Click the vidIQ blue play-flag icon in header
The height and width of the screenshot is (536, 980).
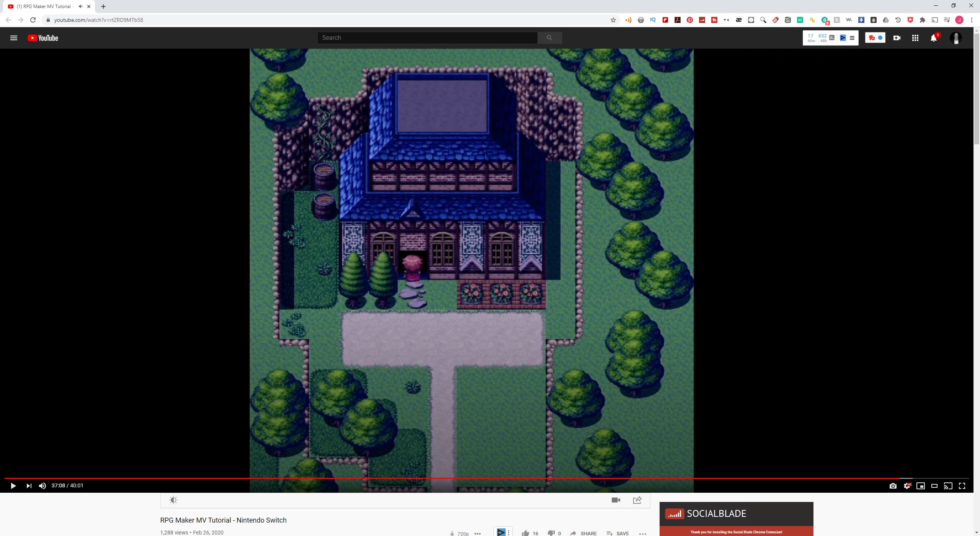click(x=843, y=38)
